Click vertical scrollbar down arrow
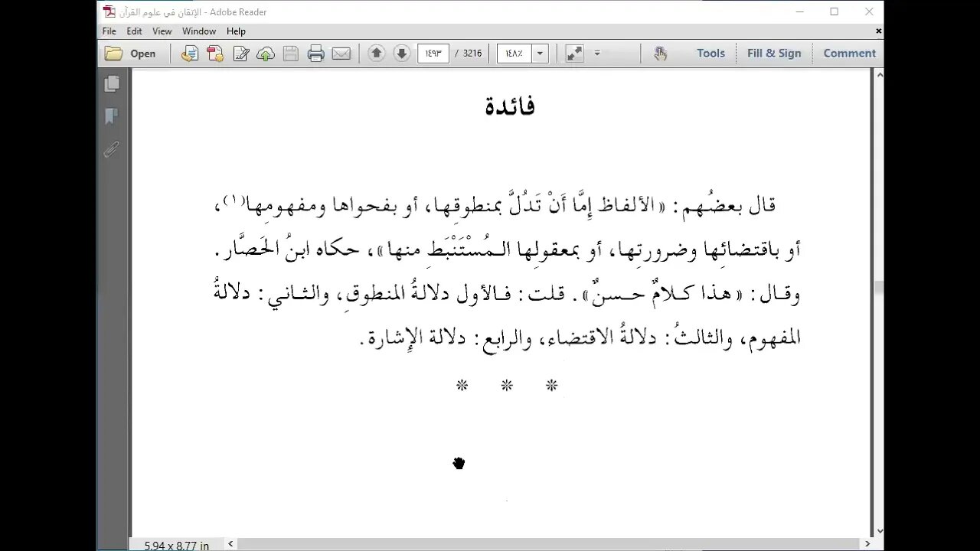 (x=878, y=530)
